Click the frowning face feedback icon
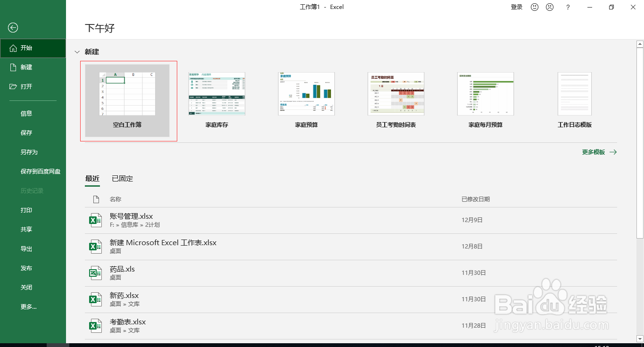The image size is (644, 347). pyautogui.click(x=550, y=7)
